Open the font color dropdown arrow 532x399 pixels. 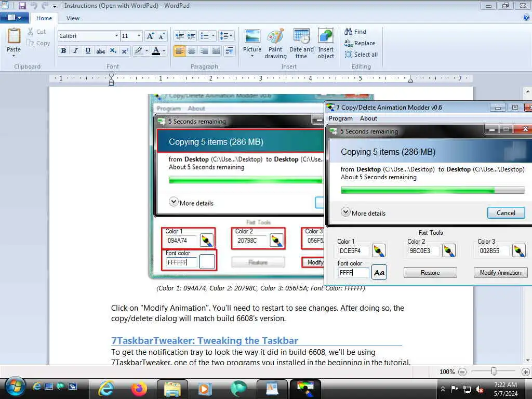164,51
